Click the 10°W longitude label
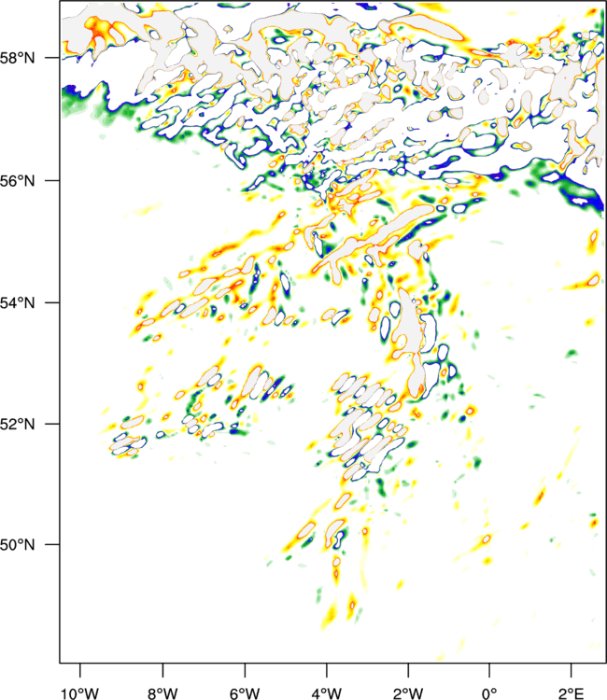The height and width of the screenshot is (700, 607). point(80,693)
